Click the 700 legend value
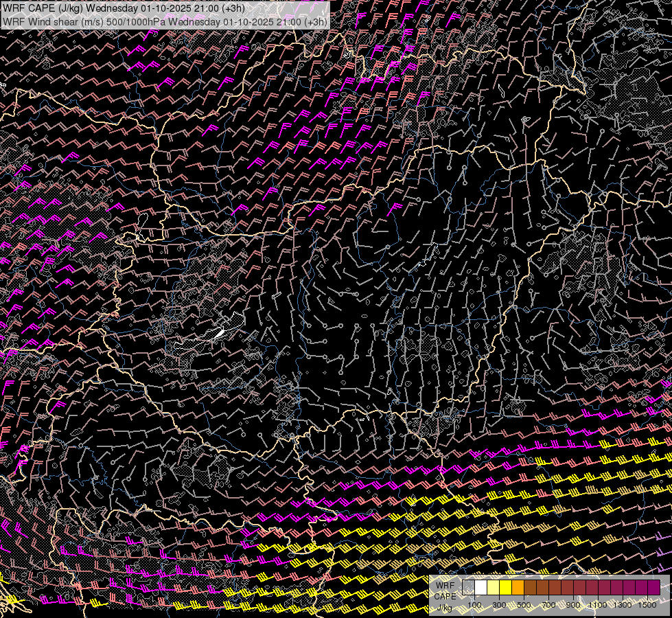This screenshot has width=672, height=618. point(548,605)
